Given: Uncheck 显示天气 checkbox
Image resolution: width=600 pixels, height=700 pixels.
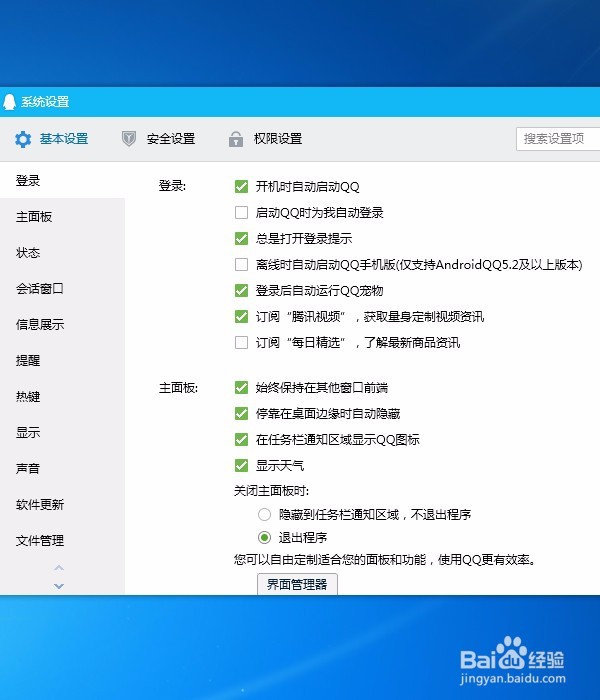Looking at the screenshot, I should tap(242, 466).
